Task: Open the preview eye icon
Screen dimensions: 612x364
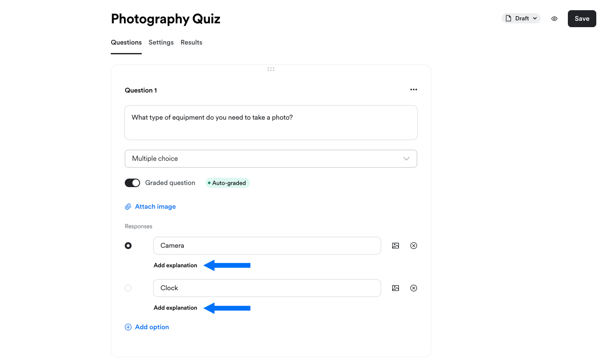Action: click(x=554, y=19)
